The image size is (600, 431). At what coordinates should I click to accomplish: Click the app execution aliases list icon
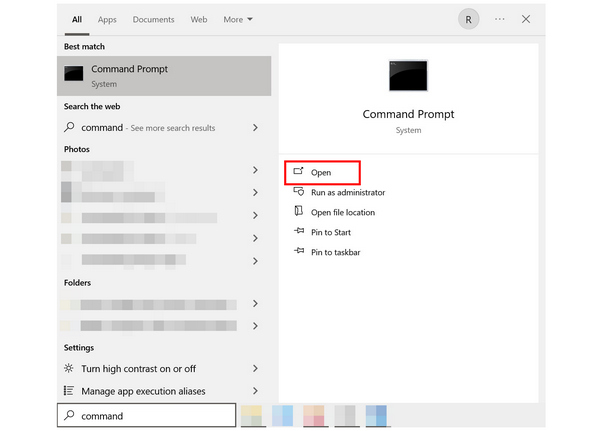point(69,390)
